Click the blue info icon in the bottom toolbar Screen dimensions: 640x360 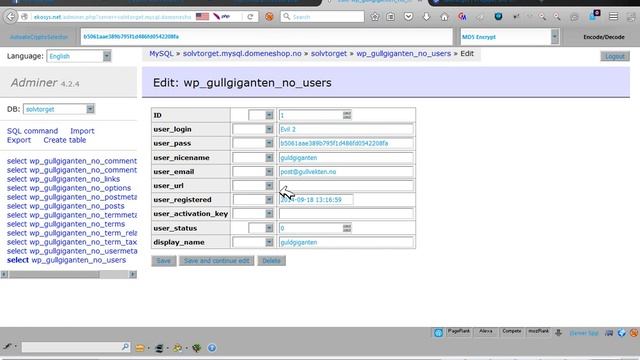pos(211,348)
